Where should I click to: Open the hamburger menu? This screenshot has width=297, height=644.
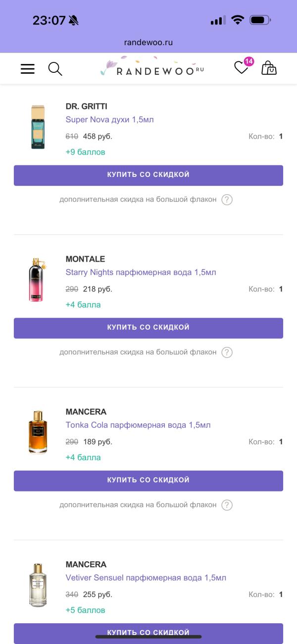pyautogui.click(x=28, y=69)
